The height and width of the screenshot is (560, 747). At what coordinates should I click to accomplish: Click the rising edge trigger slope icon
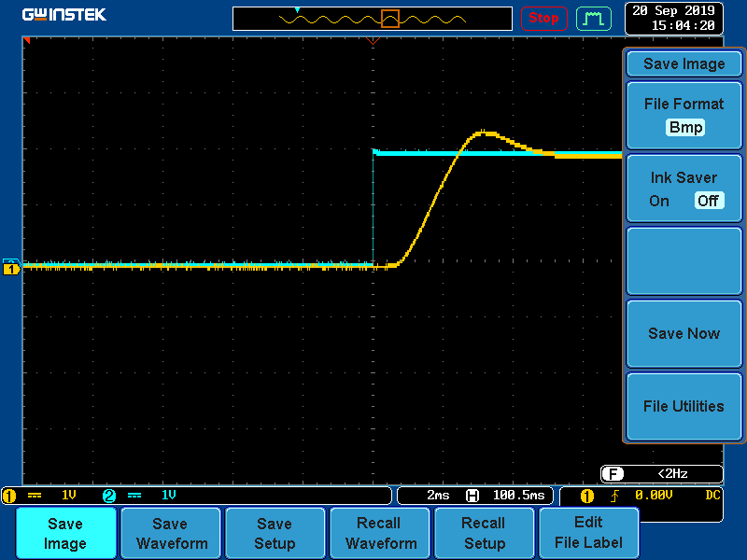pyautogui.click(x=614, y=496)
